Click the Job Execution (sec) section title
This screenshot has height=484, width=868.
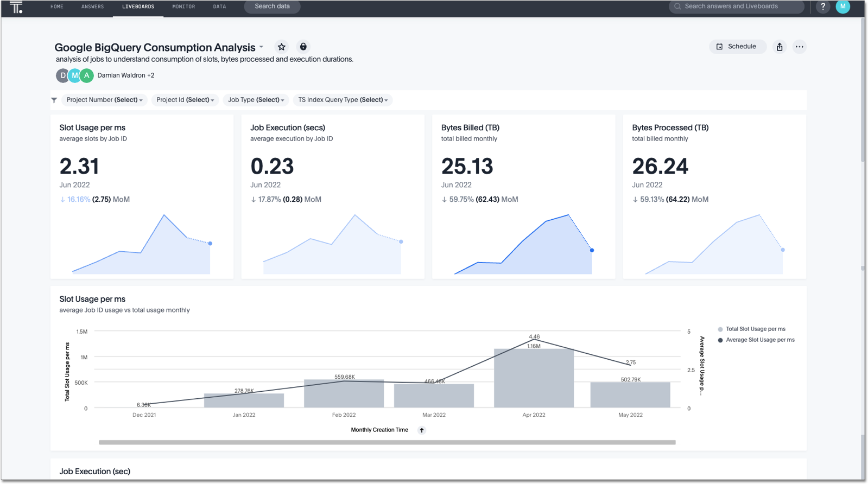(95, 472)
